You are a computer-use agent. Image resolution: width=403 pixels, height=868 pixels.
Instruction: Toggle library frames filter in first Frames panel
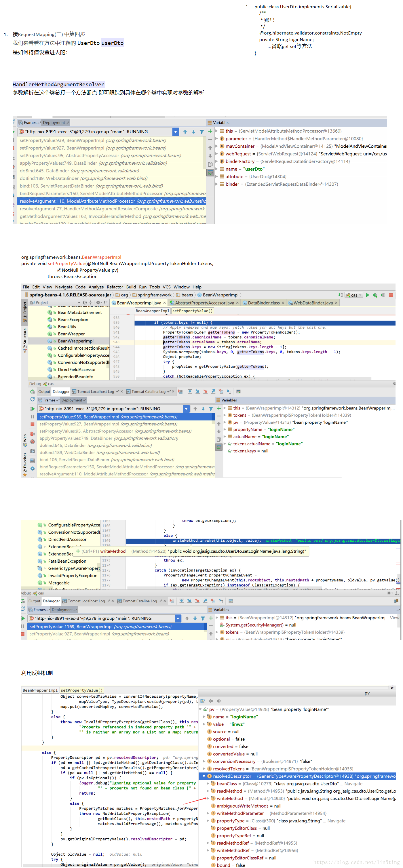202,132
